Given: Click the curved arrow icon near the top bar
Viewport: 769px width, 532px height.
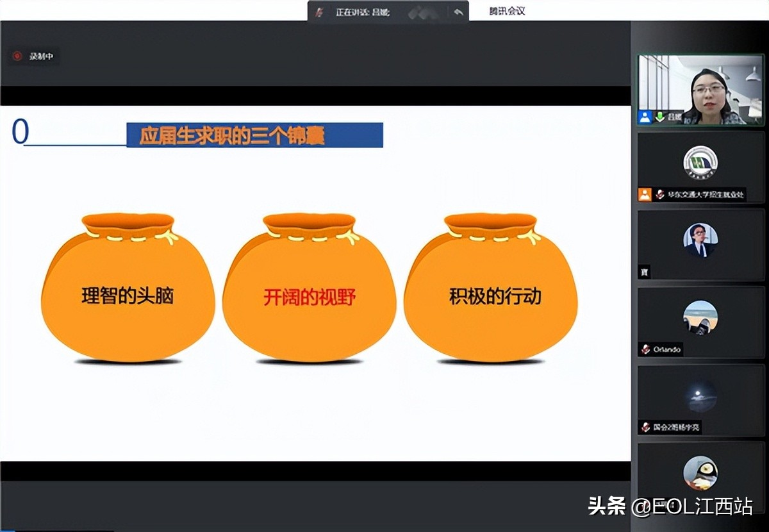Looking at the screenshot, I should [459, 11].
